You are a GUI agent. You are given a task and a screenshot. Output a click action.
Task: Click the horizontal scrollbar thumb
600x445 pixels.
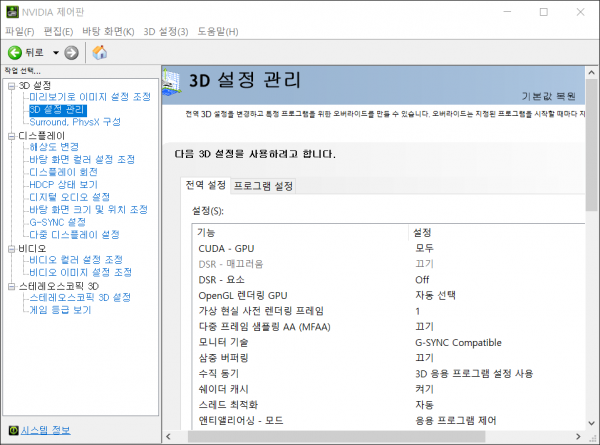(x=336, y=437)
